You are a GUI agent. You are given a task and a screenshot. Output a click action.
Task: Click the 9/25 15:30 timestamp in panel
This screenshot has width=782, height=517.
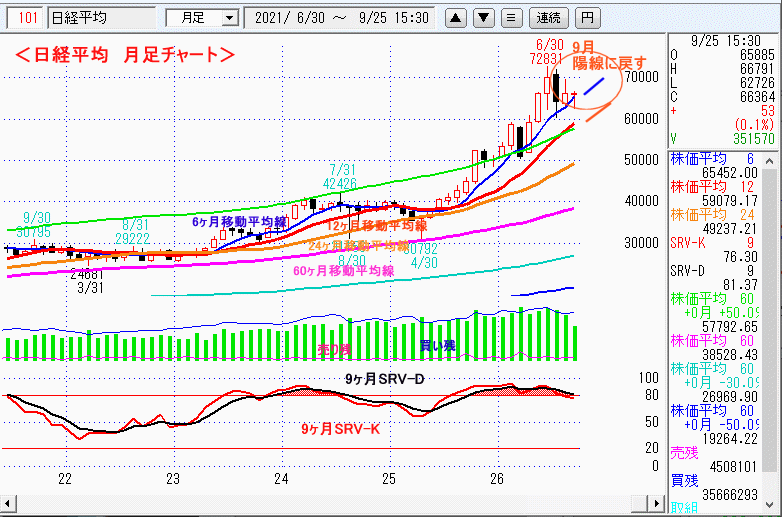tap(726, 41)
